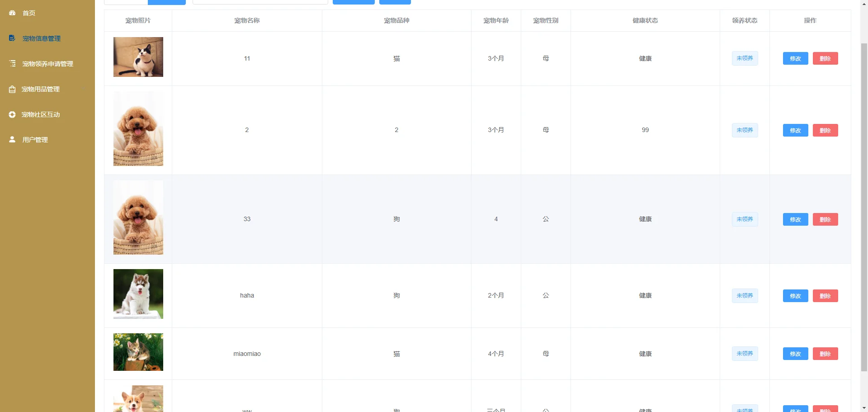Click the vertical page scrollbar
The height and width of the screenshot is (412, 868).
point(864,208)
